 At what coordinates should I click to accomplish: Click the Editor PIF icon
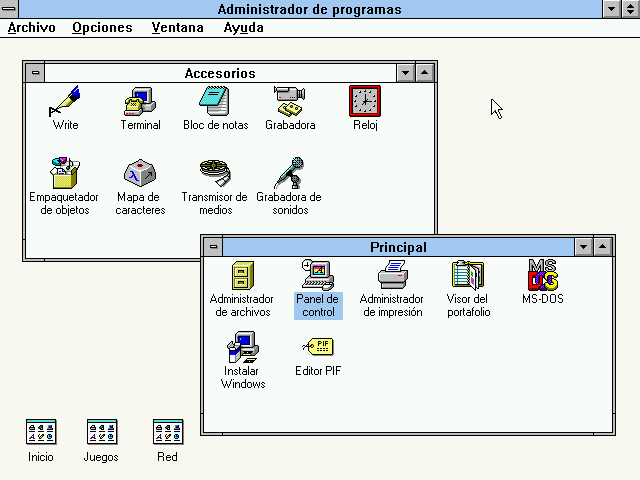coord(318,347)
